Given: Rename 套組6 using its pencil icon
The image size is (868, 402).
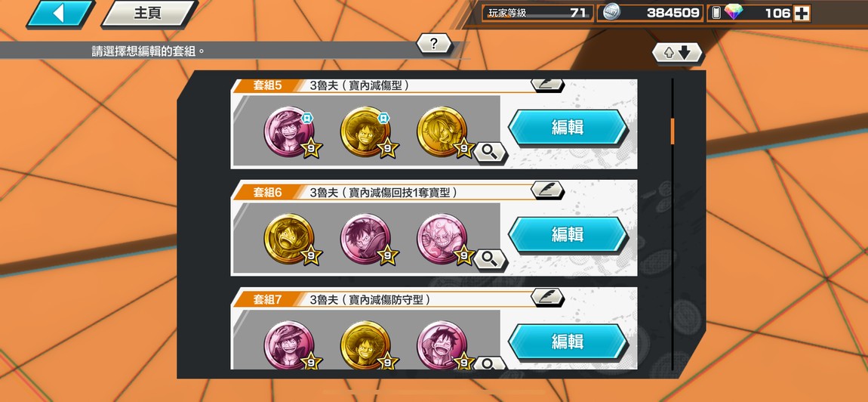Looking at the screenshot, I should [x=547, y=190].
